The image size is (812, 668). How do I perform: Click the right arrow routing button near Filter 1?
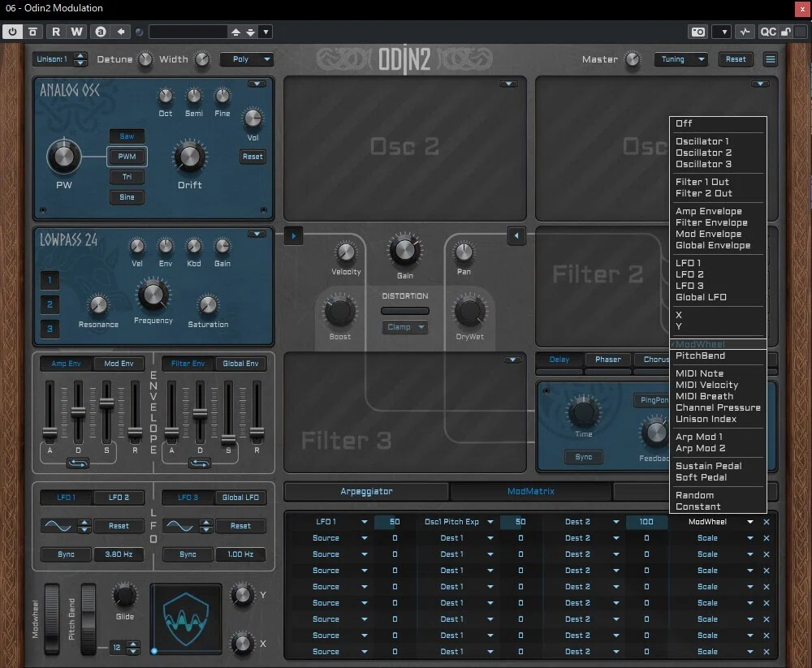pyautogui.click(x=294, y=236)
